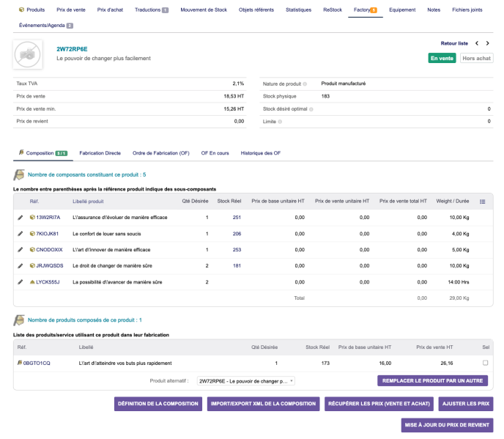The width and height of the screenshot is (504, 439).
Task: Open component reference CNODOXIX
Action: (49, 250)
